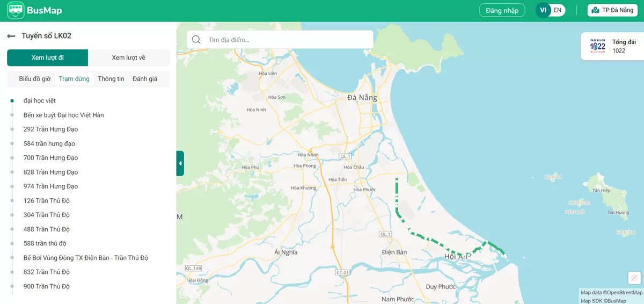
Task: Switch language to EN
Action: click(x=558, y=10)
